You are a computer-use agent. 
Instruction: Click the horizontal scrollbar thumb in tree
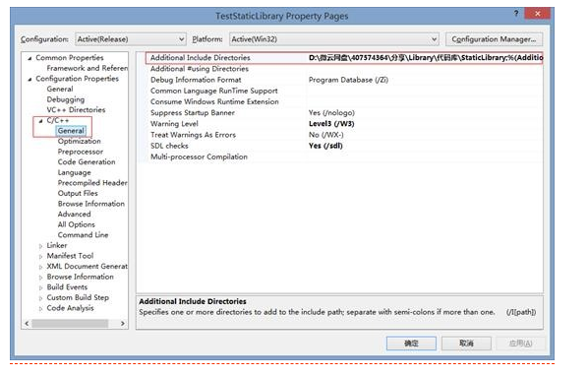pos(70,324)
